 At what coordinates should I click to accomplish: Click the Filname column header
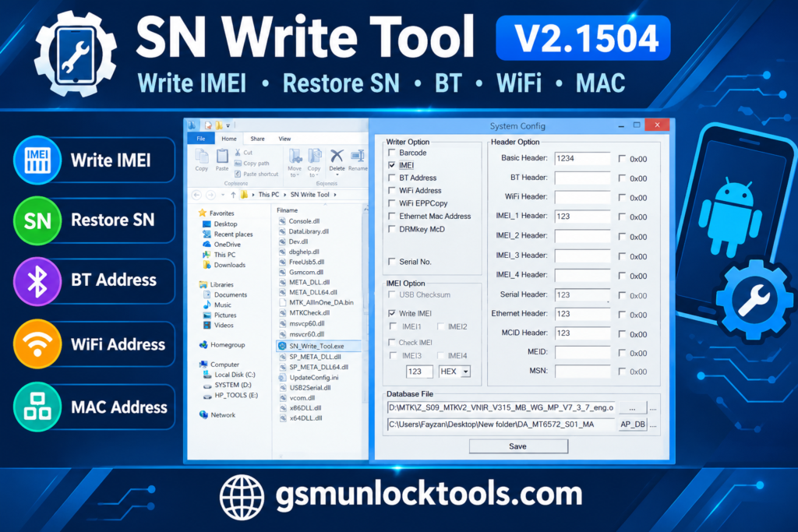pos(288,210)
